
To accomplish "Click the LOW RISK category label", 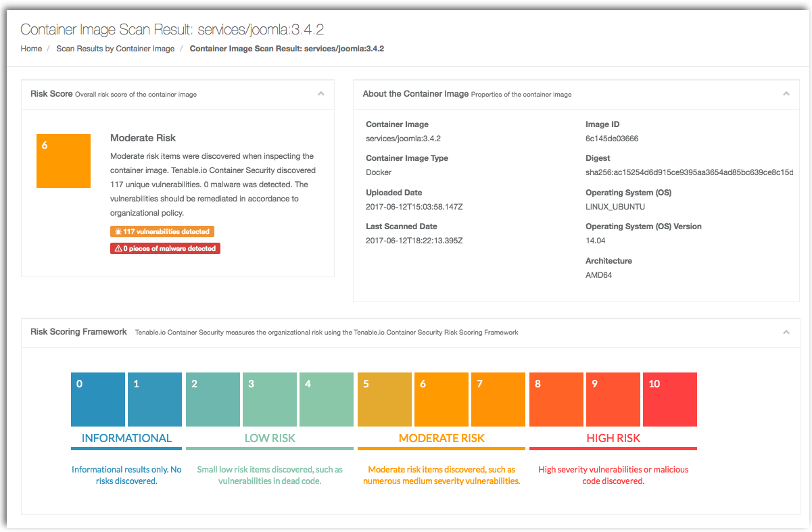I will (270, 438).
